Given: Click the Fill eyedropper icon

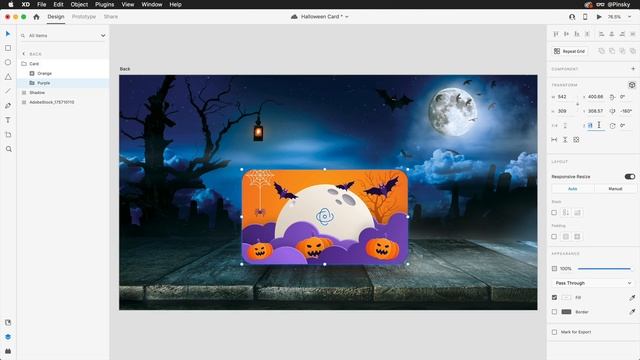Looking at the screenshot, I should pos(632,298).
